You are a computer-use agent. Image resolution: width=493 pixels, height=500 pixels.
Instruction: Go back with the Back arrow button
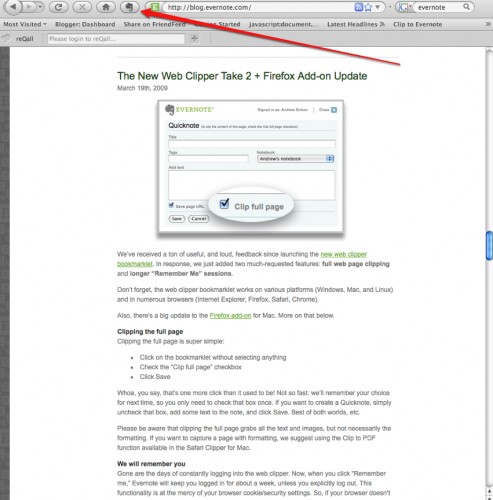[x=13, y=7]
